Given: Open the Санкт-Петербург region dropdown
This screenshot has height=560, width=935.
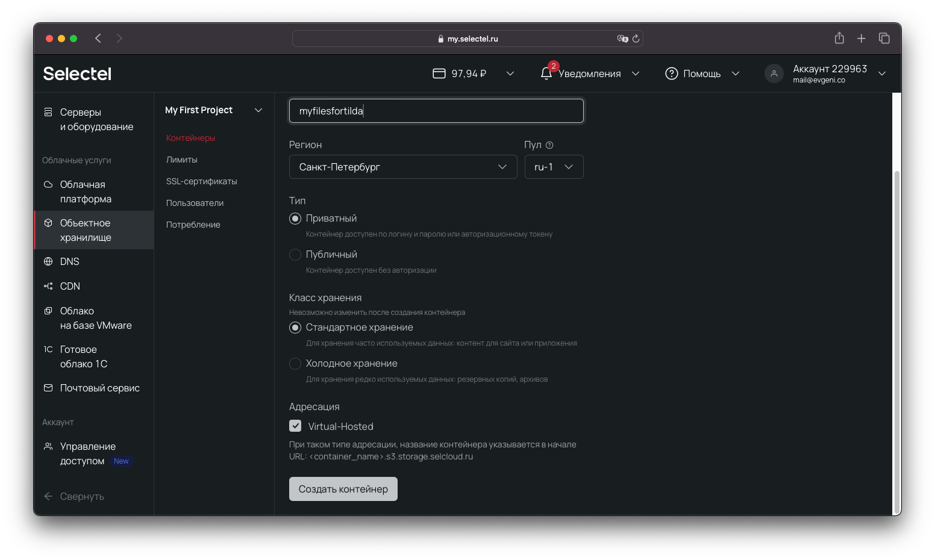Looking at the screenshot, I should click(403, 167).
